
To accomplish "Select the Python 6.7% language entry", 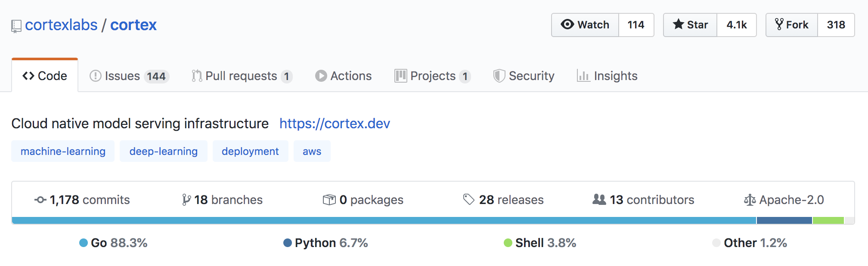I will pyautogui.click(x=325, y=243).
